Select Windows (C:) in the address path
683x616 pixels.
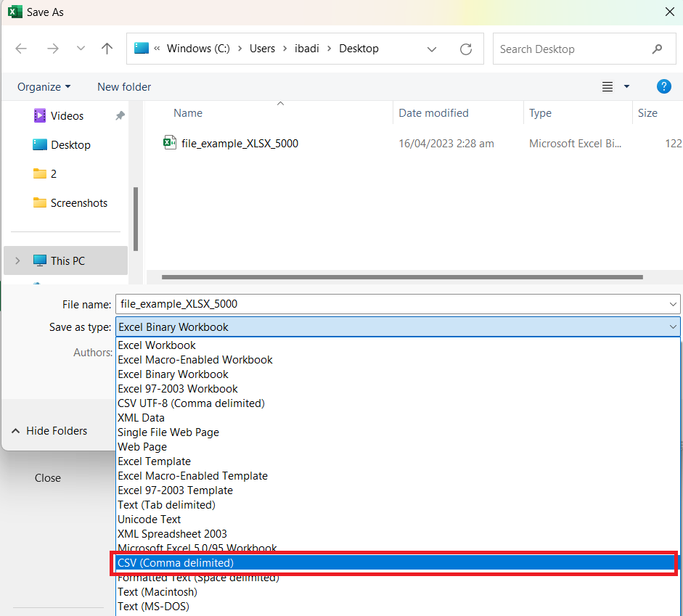point(198,49)
